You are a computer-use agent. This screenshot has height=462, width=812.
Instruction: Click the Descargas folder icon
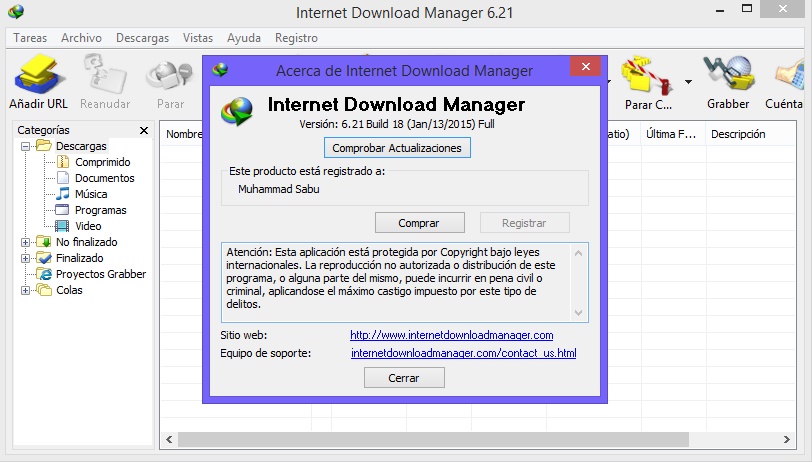click(44, 146)
